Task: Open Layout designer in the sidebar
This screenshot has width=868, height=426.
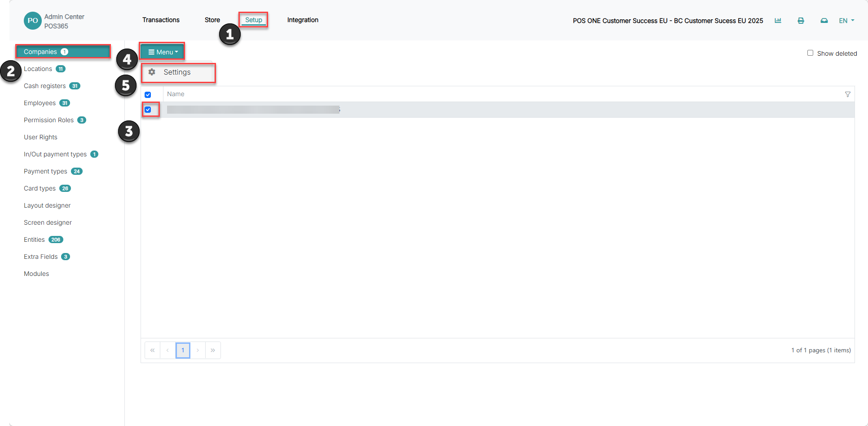Action: (47, 205)
